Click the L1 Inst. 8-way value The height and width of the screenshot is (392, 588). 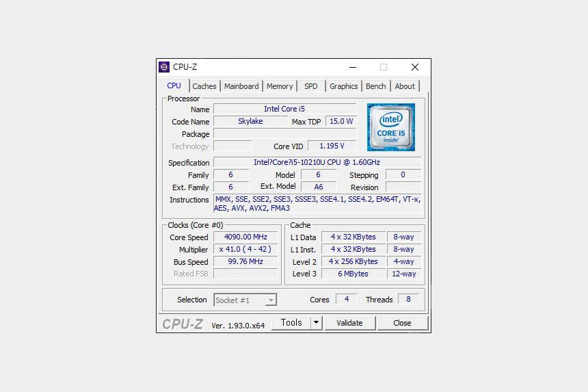404,249
